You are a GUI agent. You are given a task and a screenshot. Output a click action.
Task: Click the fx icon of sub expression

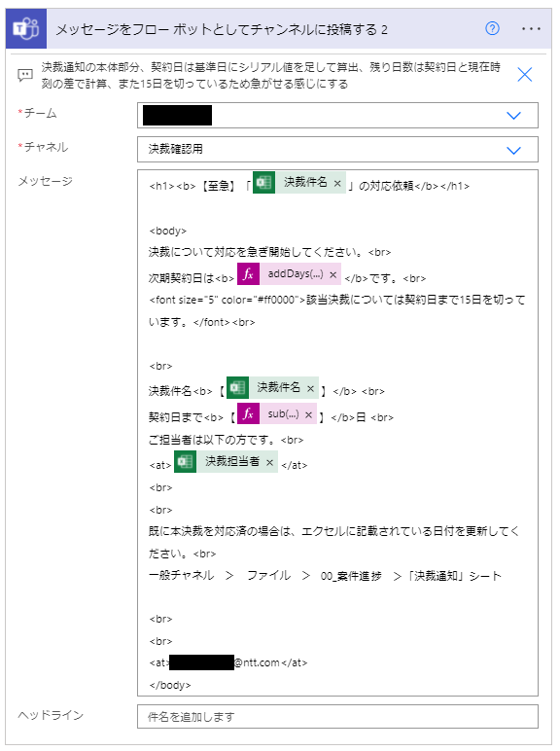[x=249, y=413]
